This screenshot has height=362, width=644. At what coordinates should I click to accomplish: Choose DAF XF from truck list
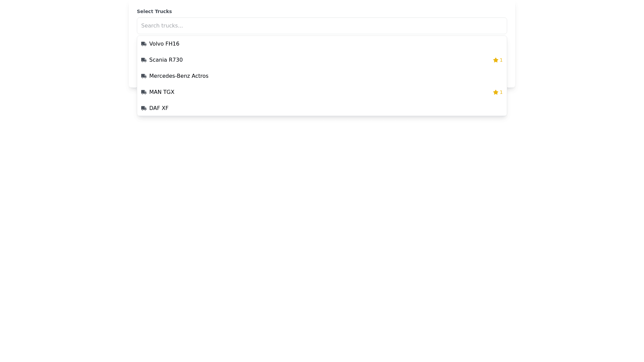159,108
